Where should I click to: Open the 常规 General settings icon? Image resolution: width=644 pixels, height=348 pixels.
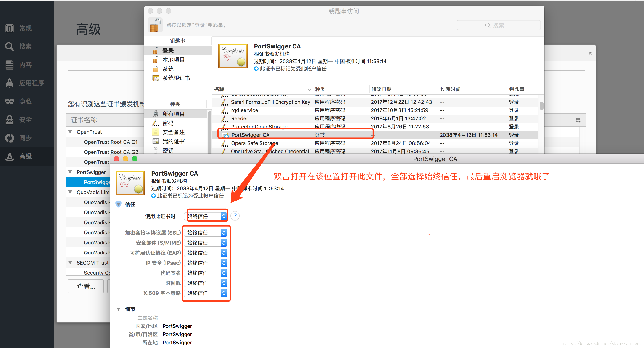[x=10, y=28]
